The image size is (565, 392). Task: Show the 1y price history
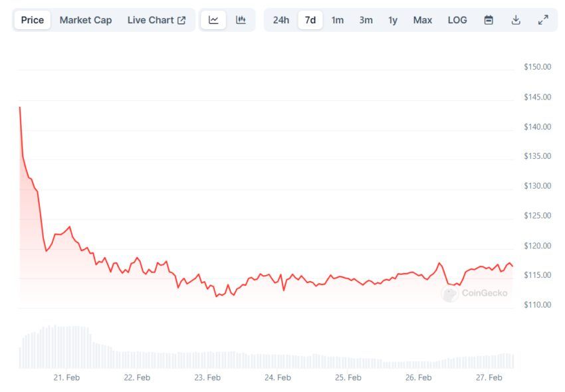pyautogui.click(x=393, y=20)
